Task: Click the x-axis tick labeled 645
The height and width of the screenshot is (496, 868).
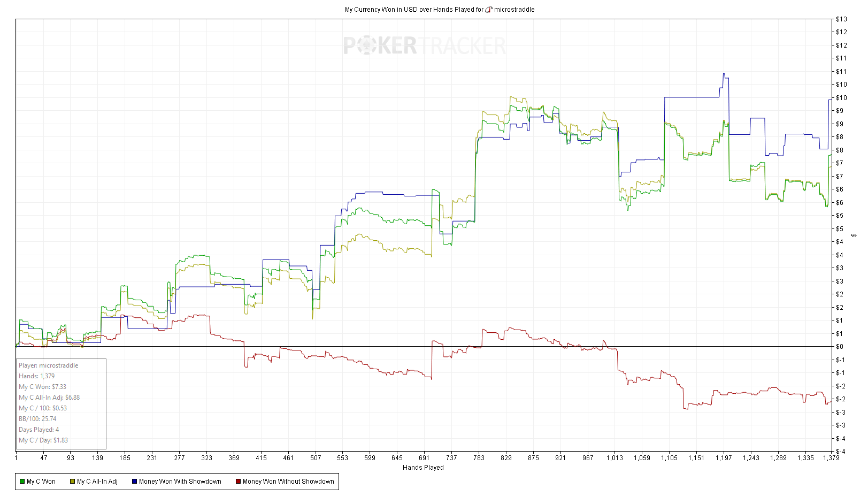Action: 397,458
